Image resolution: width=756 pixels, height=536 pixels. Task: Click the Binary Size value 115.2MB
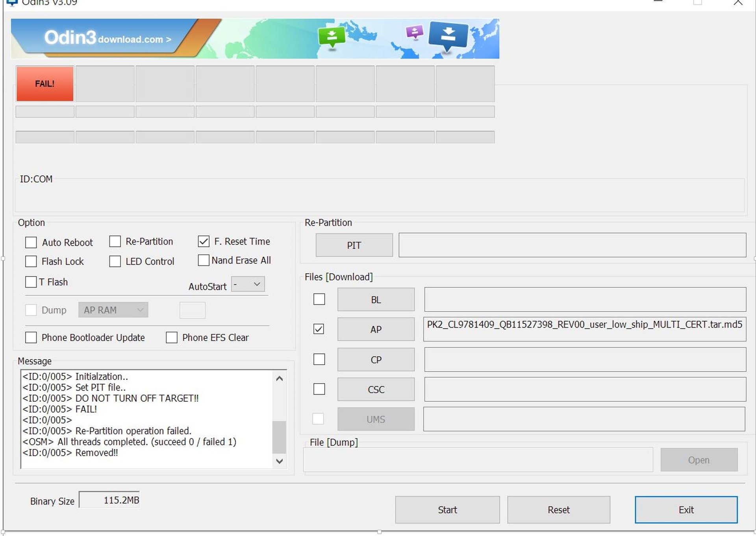(x=109, y=500)
